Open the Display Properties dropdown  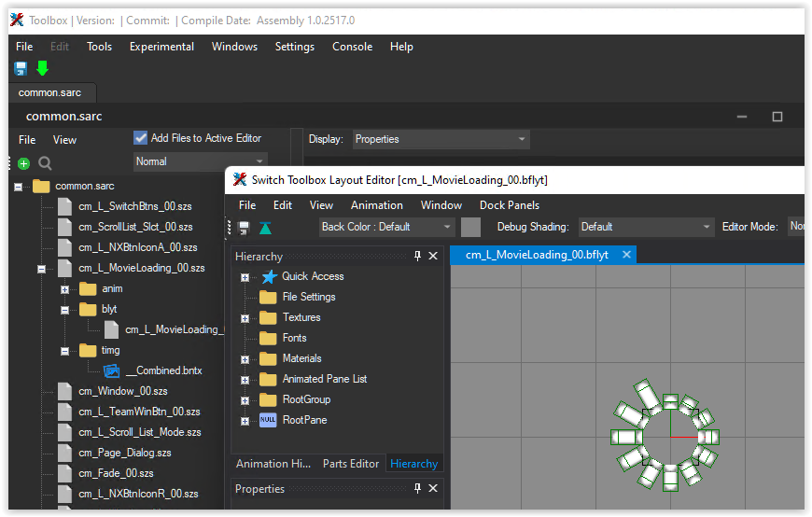(441, 139)
